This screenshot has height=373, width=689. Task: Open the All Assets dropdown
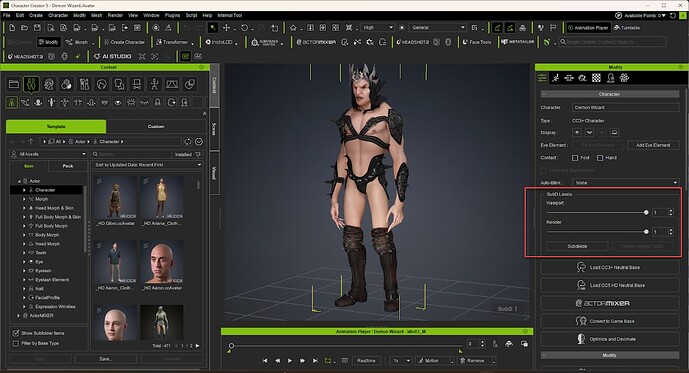tap(49, 154)
